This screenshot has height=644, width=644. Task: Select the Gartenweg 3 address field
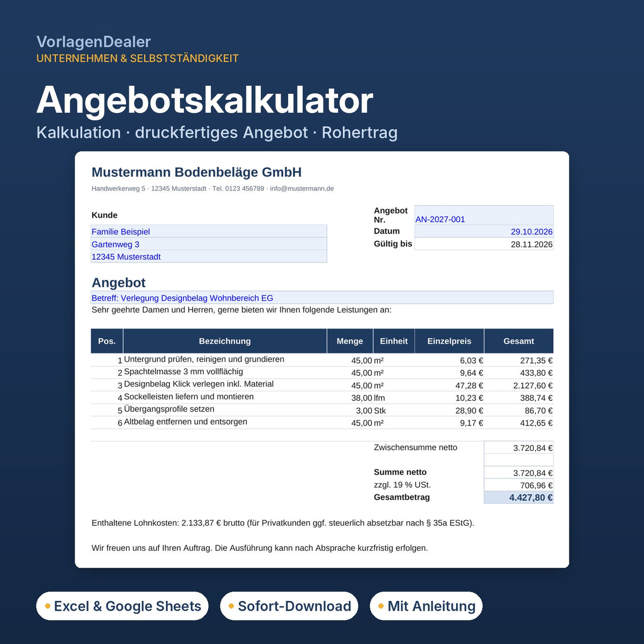click(209, 244)
